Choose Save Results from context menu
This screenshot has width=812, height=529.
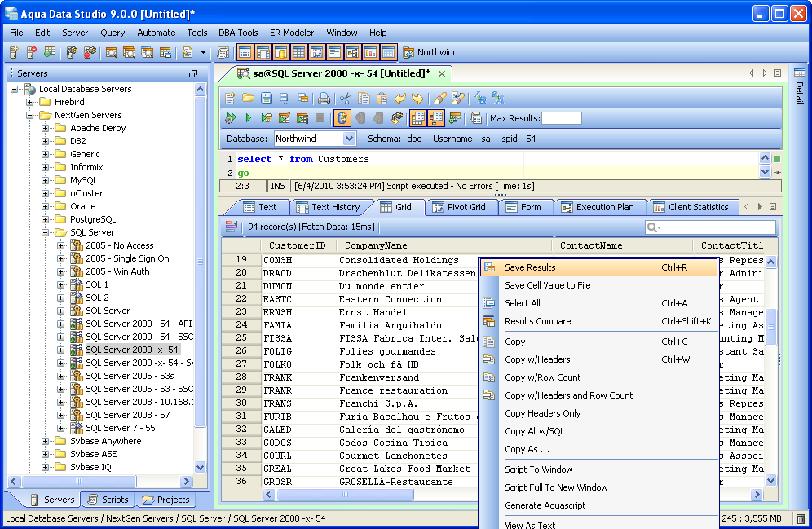(530, 267)
